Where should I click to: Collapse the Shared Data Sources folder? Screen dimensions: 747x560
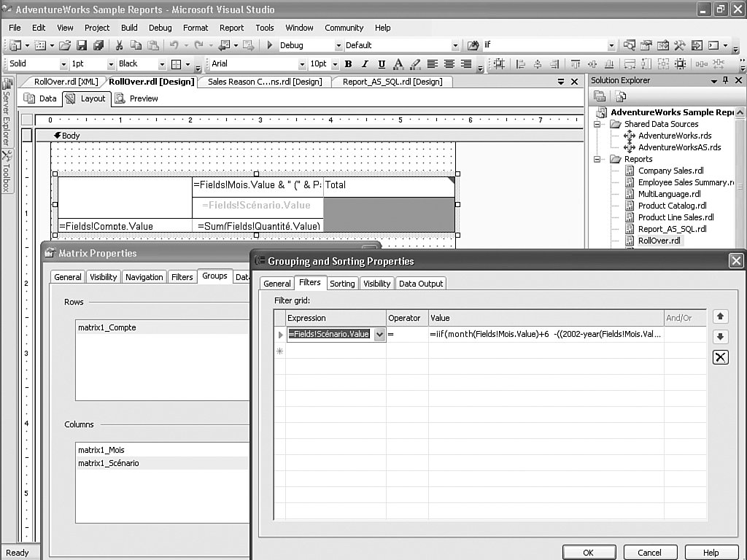[x=597, y=124]
